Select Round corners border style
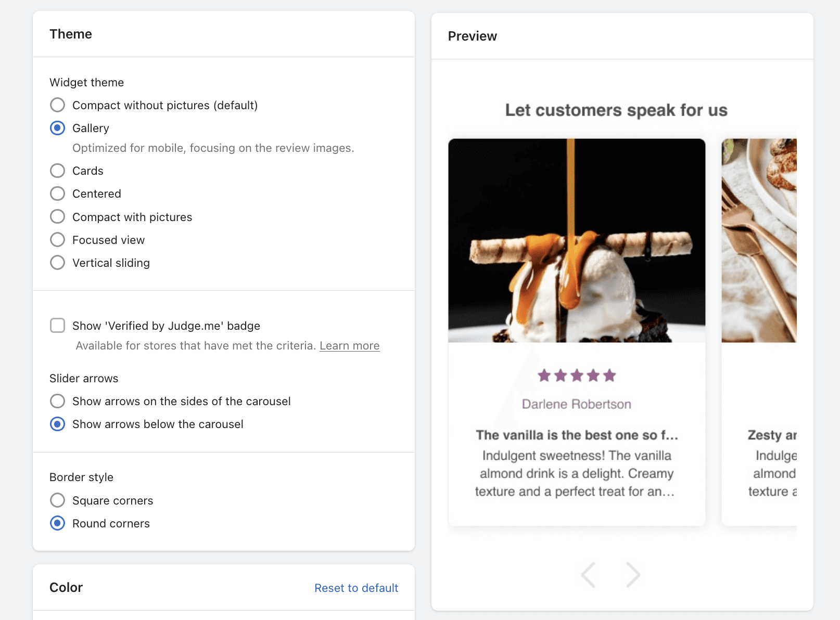Screen dimensions: 840x620 [x=58, y=523]
